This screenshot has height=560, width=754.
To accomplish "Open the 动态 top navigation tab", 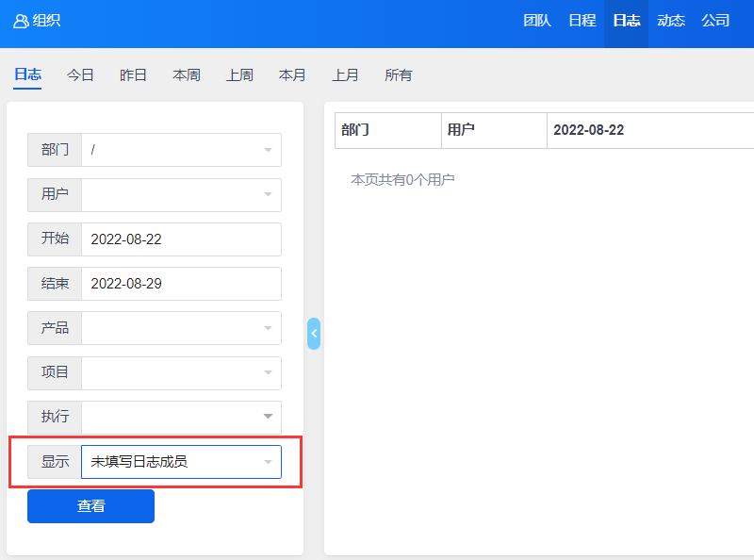I will pos(670,21).
